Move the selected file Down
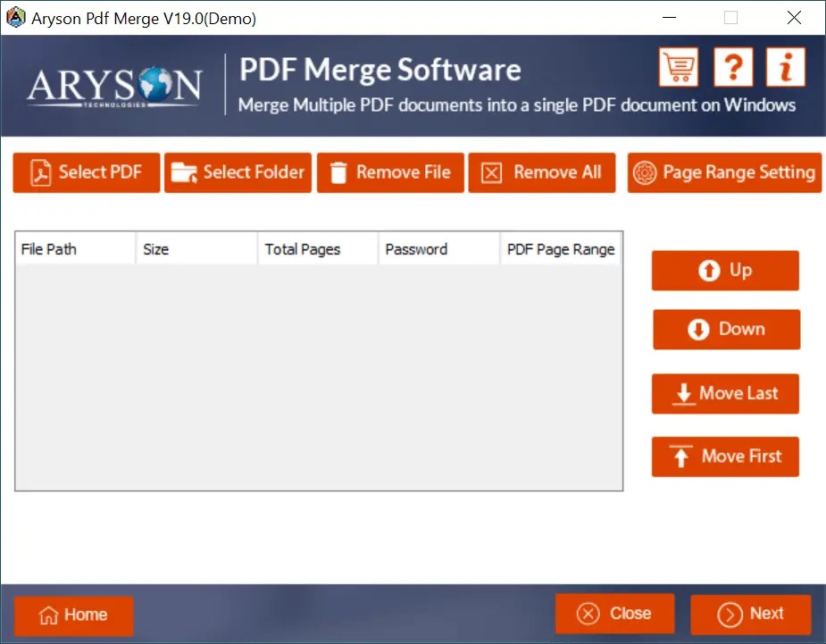 (x=727, y=330)
